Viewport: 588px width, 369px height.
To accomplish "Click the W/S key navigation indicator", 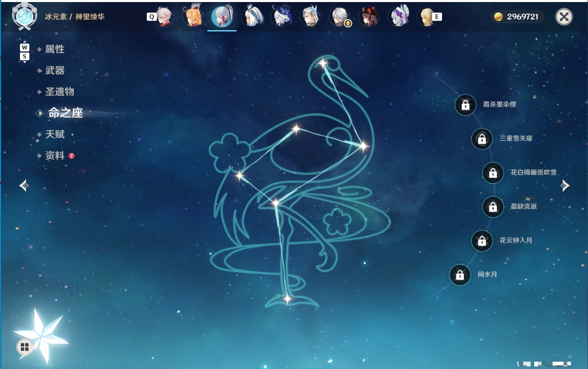I will coord(24,52).
